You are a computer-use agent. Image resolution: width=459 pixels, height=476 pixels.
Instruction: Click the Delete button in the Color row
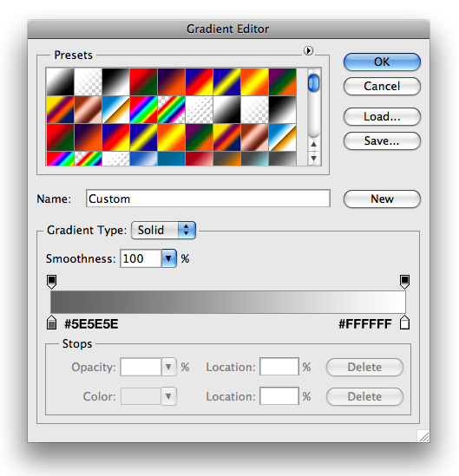coord(364,396)
